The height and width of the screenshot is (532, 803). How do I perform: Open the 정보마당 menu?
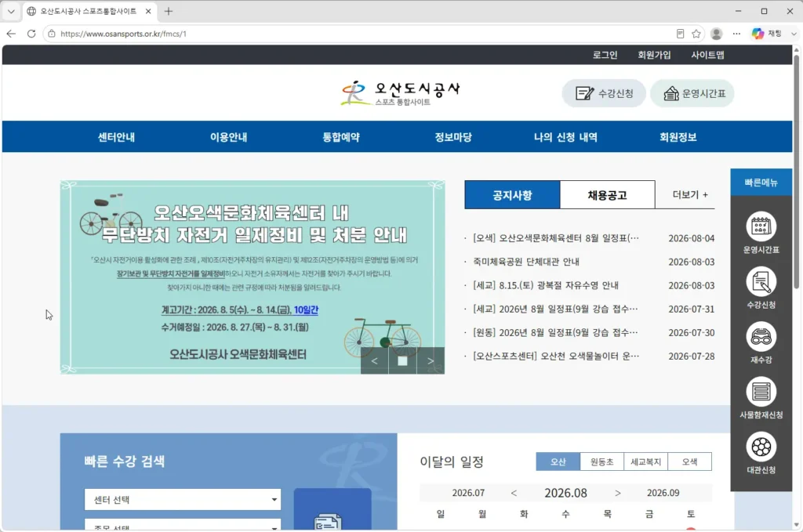453,137
